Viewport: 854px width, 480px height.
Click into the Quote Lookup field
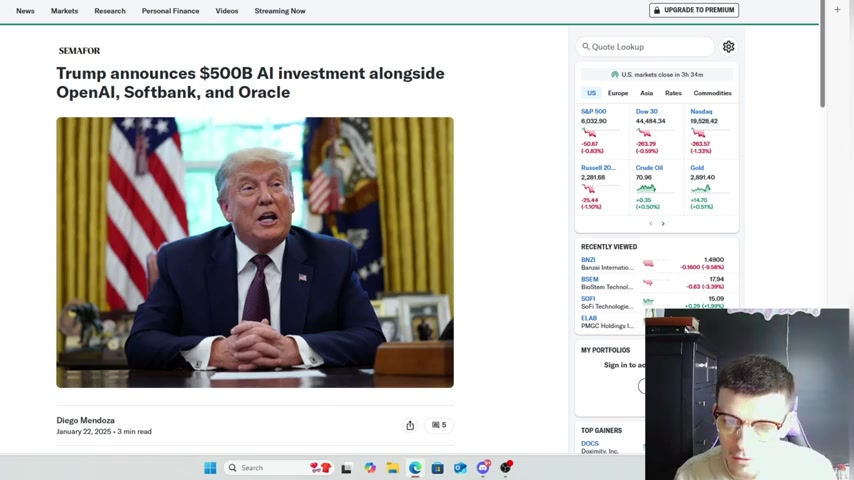[x=645, y=47]
